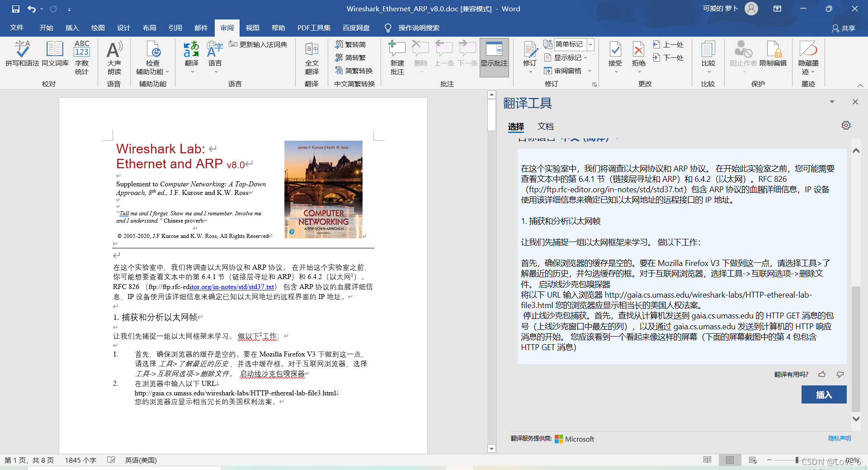Convert Traditional to Simplified Chinese
Viewport: 868px width, 470px height.
[x=351, y=44]
